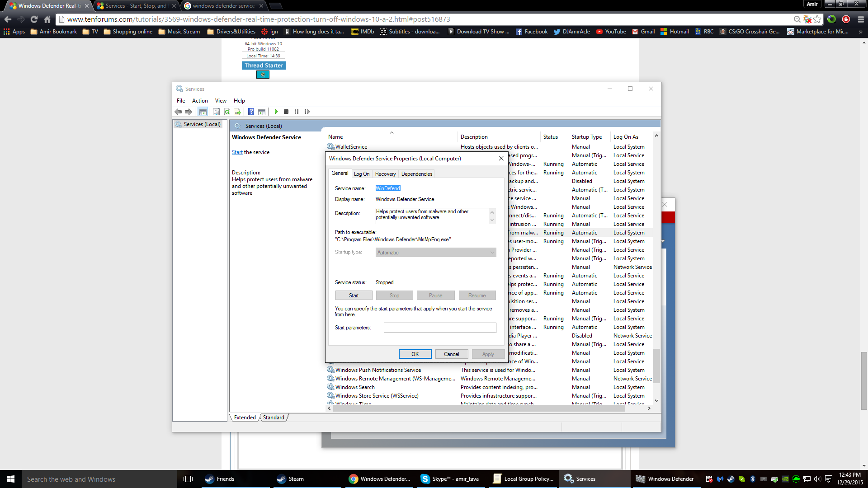Click OK in the properties dialog
This screenshot has height=488, width=868.
pos(415,354)
